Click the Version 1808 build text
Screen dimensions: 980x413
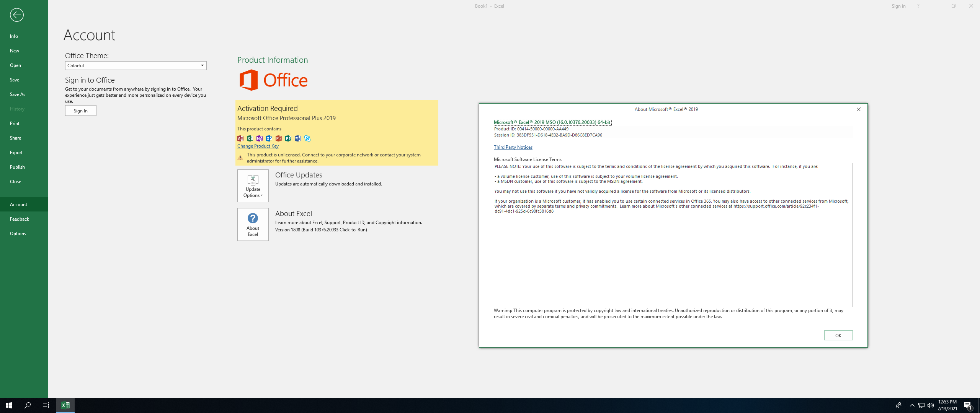tap(321, 230)
